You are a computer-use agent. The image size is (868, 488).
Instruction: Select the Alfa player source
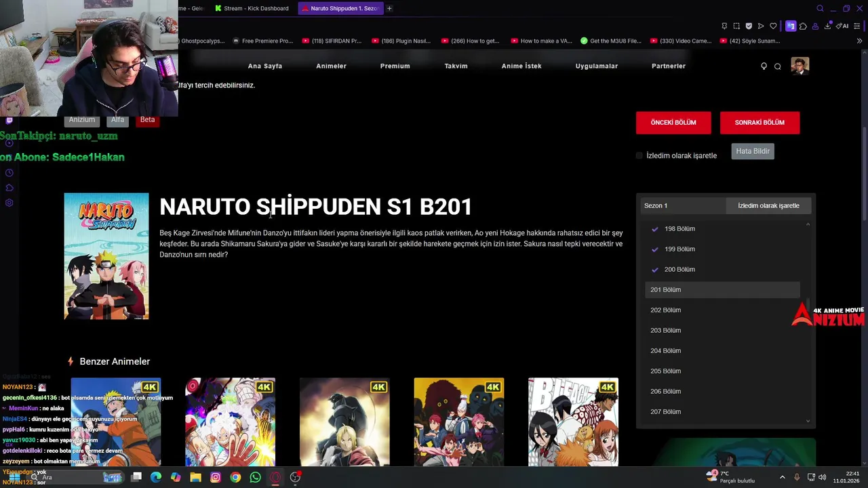pyautogui.click(x=117, y=120)
